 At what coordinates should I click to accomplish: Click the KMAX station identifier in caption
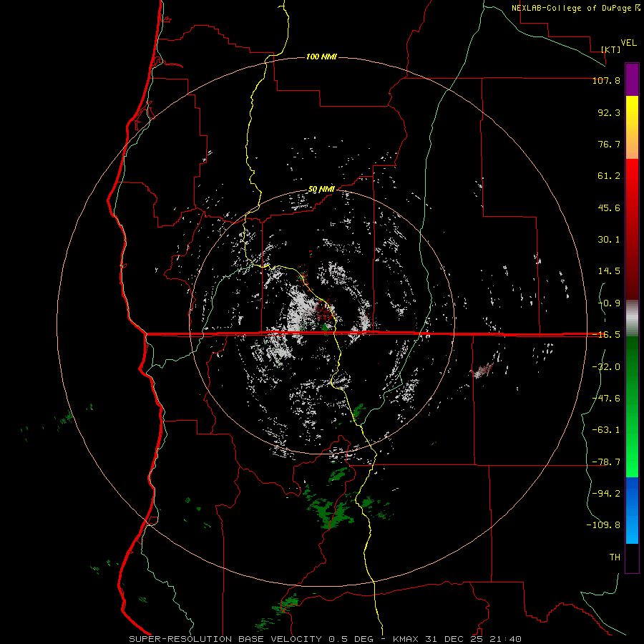[x=406, y=639]
